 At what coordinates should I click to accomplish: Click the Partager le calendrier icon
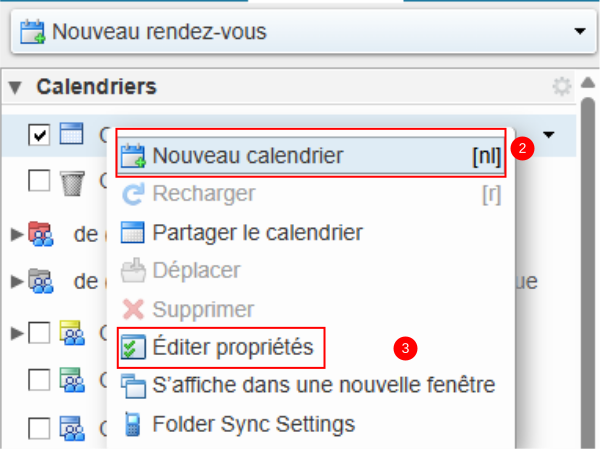(133, 233)
